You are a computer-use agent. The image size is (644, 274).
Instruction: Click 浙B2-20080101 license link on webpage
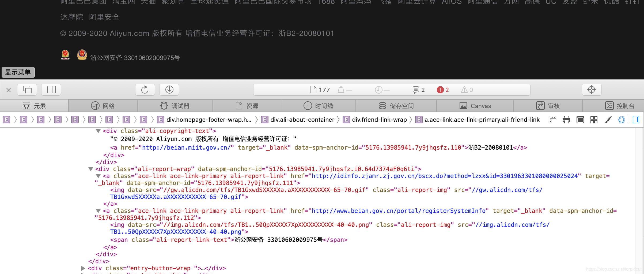(x=306, y=33)
